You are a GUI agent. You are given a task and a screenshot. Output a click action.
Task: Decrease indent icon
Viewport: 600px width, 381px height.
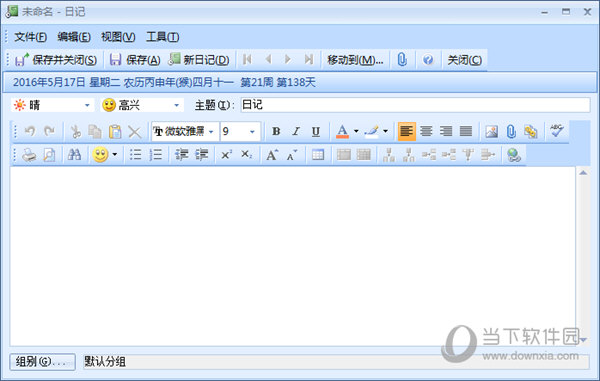[x=182, y=155]
